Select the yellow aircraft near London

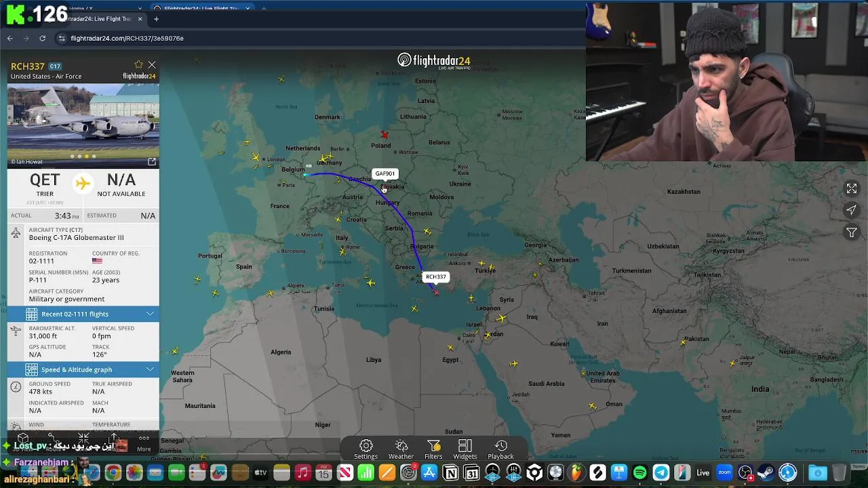click(256, 157)
